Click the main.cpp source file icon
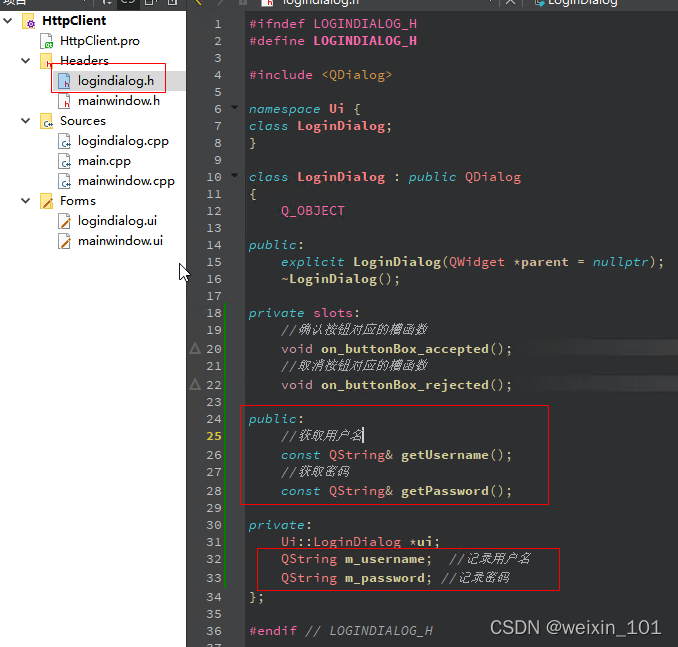The height and width of the screenshot is (647, 678). tap(64, 161)
